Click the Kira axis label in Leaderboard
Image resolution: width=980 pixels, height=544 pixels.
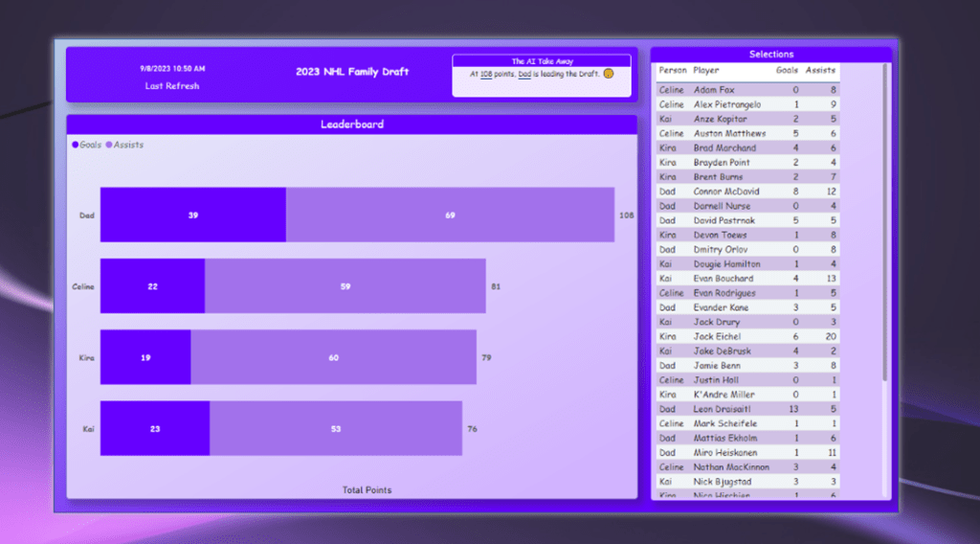pos(86,357)
